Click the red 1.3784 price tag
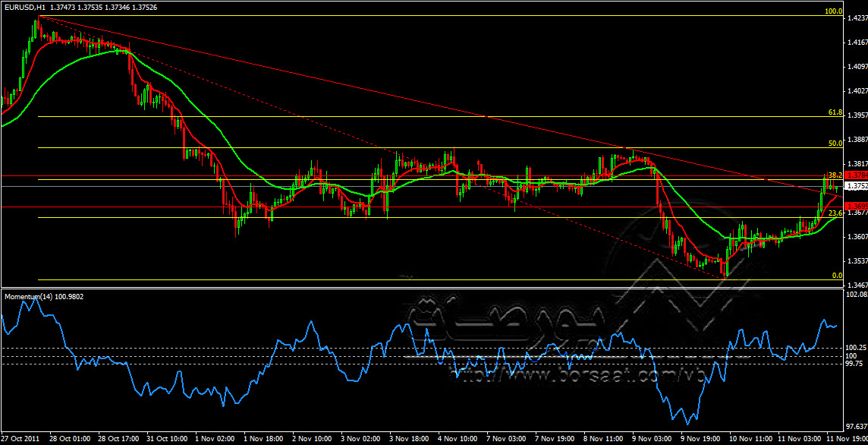This screenshot has width=868, height=445. [856, 175]
